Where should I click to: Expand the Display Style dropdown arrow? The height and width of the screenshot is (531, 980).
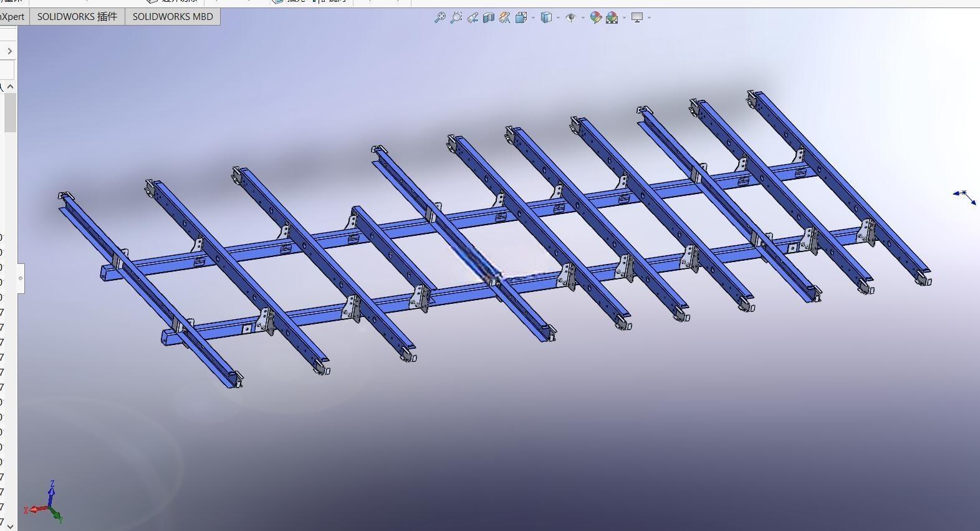[x=558, y=17]
